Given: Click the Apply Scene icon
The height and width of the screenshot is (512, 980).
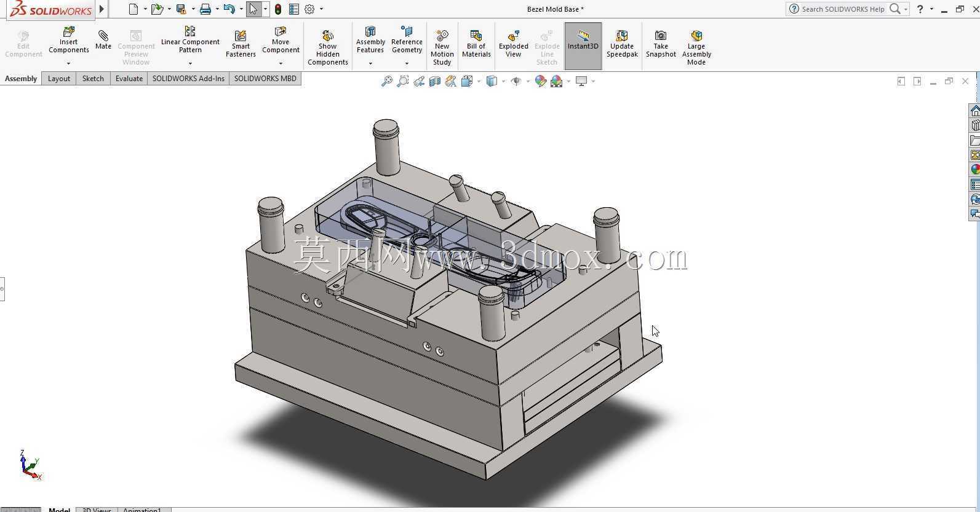Looking at the screenshot, I should click(557, 81).
